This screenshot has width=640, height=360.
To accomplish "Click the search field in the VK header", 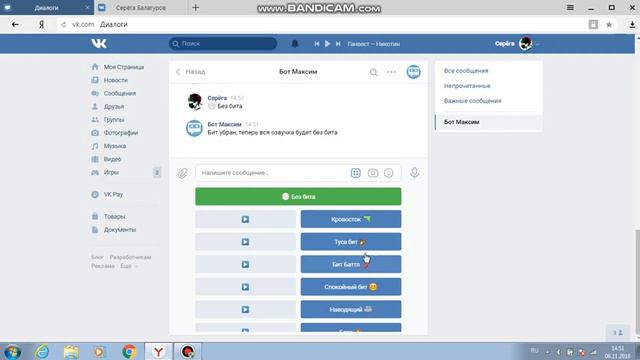I will [x=223, y=44].
